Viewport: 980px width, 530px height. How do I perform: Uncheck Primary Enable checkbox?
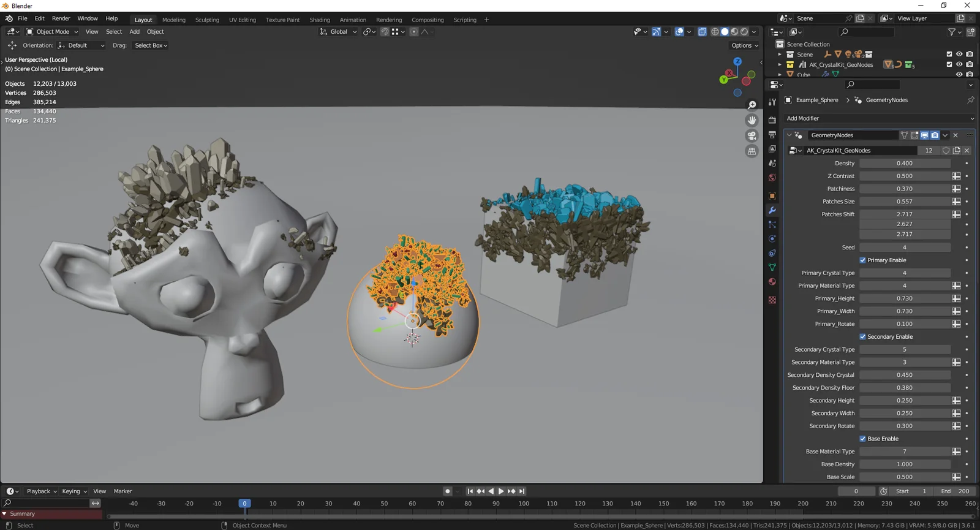pyautogui.click(x=862, y=260)
